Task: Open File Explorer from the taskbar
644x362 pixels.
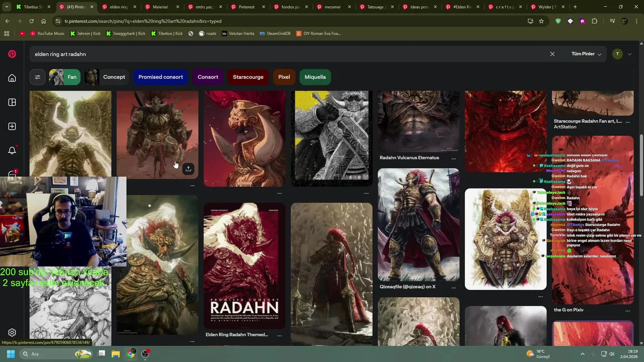Action: pyautogui.click(x=116, y=354)
